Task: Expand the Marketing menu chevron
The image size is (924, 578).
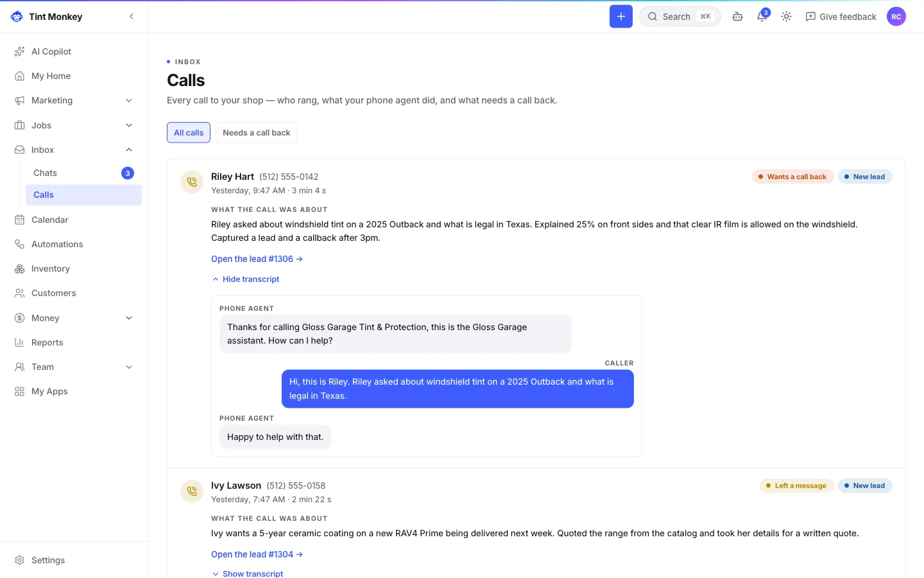Action: coord(129,100)
